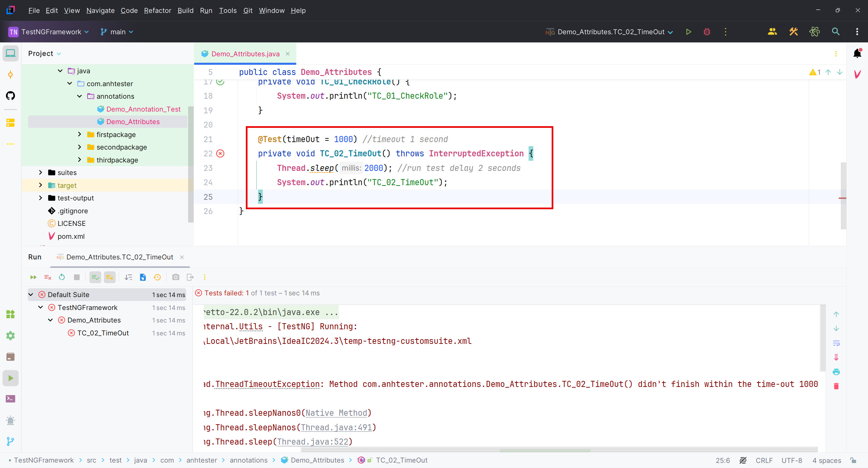Export test results icon
The width and height of the screenshot is (868, 468).
190,277
